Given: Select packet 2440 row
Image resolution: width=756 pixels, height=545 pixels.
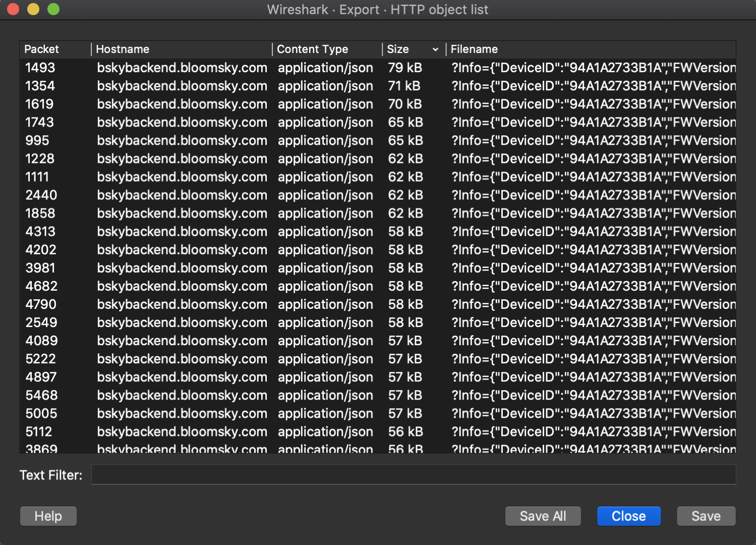Looking at the screenshot, I should tap(378, 195).
